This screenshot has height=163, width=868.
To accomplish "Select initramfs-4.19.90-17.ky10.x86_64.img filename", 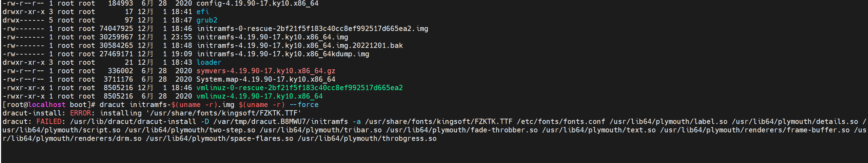I will [272, 37].
